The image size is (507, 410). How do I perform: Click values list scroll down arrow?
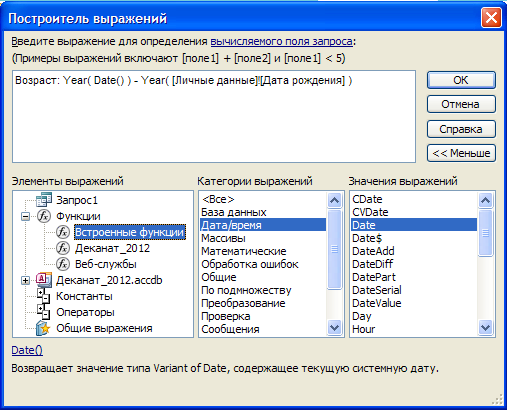(485, 328)
